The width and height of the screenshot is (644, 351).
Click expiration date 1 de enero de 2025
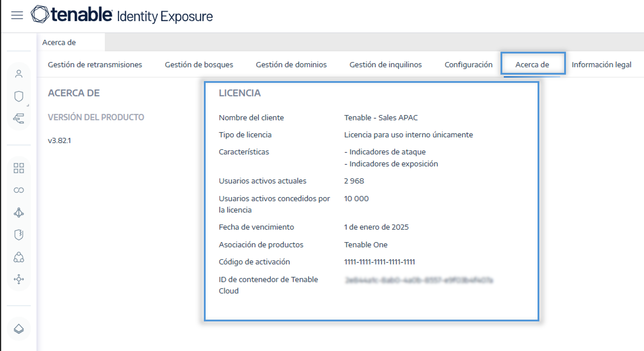(x=376, y=227)
